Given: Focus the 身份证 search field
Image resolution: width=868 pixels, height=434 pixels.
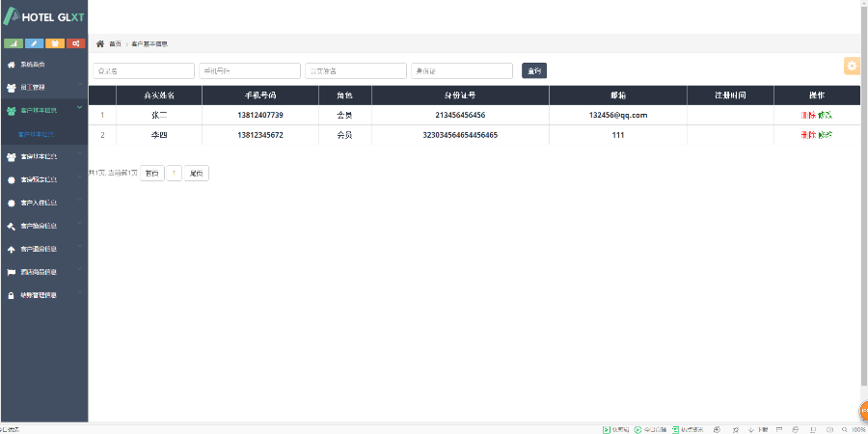Looking at the screenshot, I should [462, 70].
